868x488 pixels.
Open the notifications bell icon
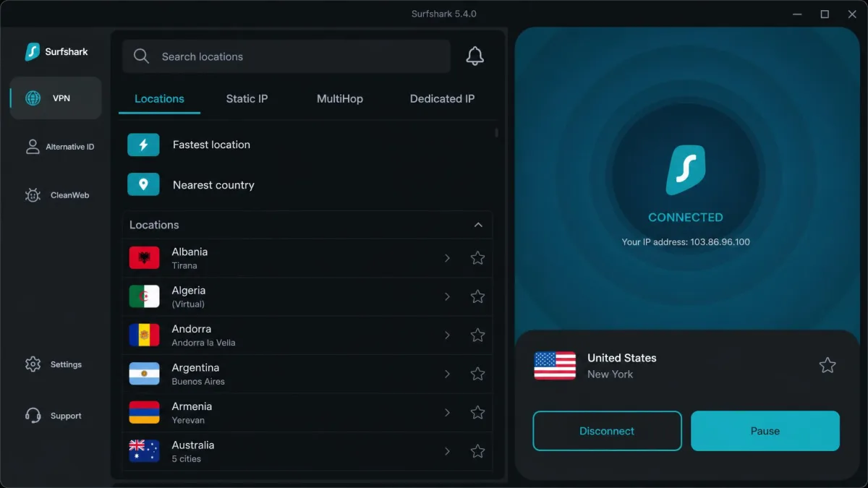coord(475,56)
